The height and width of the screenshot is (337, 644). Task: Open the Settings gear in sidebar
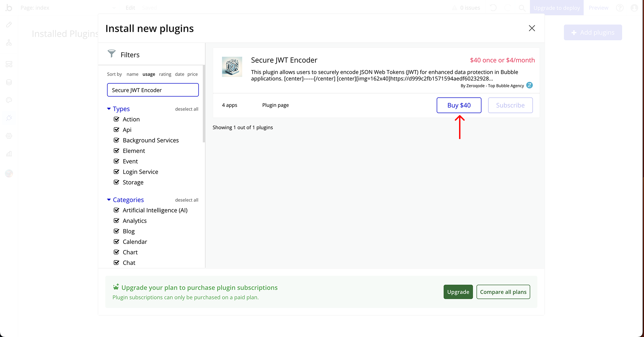pos(9,136)
